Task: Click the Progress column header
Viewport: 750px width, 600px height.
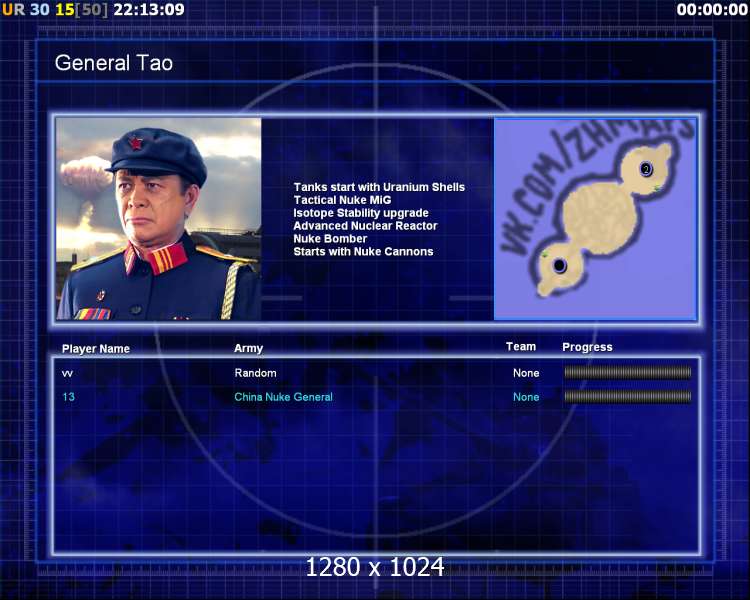Action: [x=587, y=347]
